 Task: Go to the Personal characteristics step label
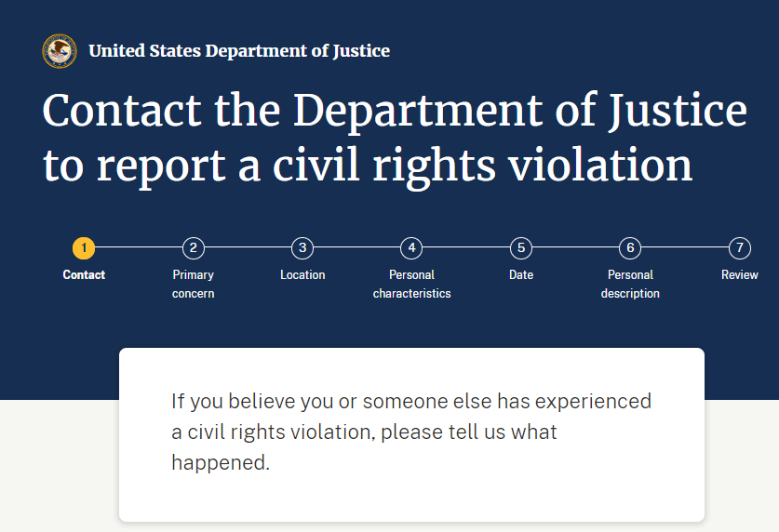pyautogui.click(x=412, y=284)
